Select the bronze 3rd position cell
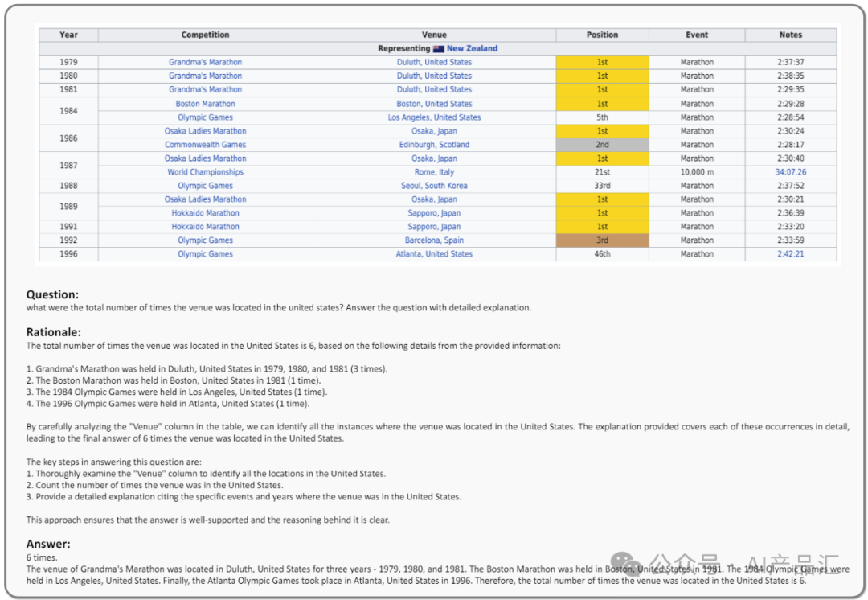Screen dimensions: 868x600 [602, 240]
